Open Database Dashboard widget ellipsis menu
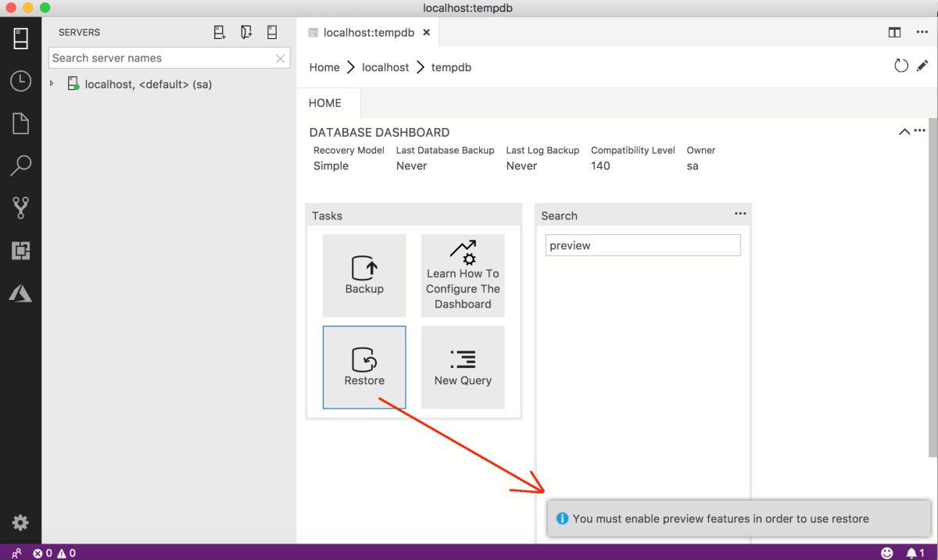 pyautogui.click(x=920, y=131)
